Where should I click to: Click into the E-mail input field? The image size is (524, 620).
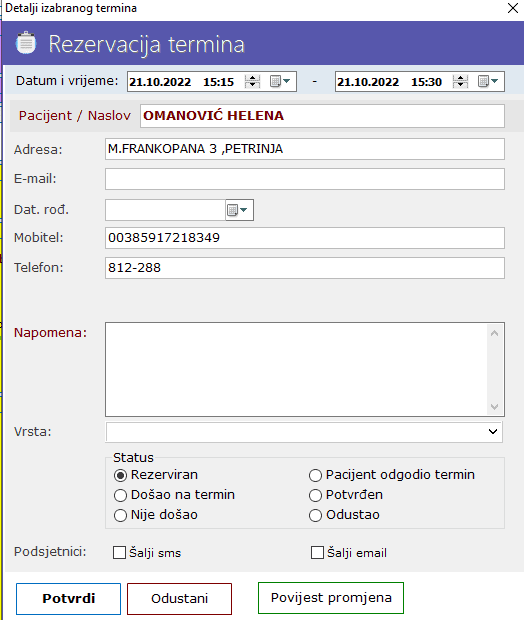coord(305,179)
